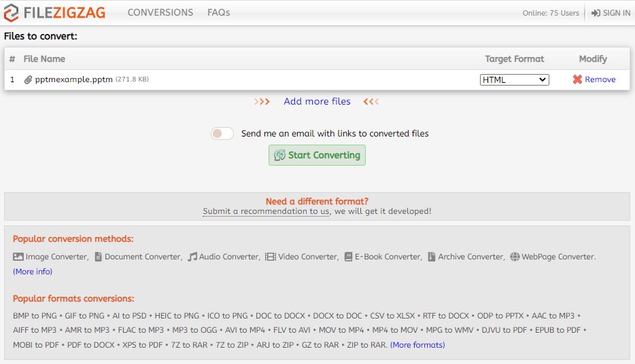The image size is (635, 364).
Task: Select GZ to RAR conversion
Action: [x=320, y=344]
